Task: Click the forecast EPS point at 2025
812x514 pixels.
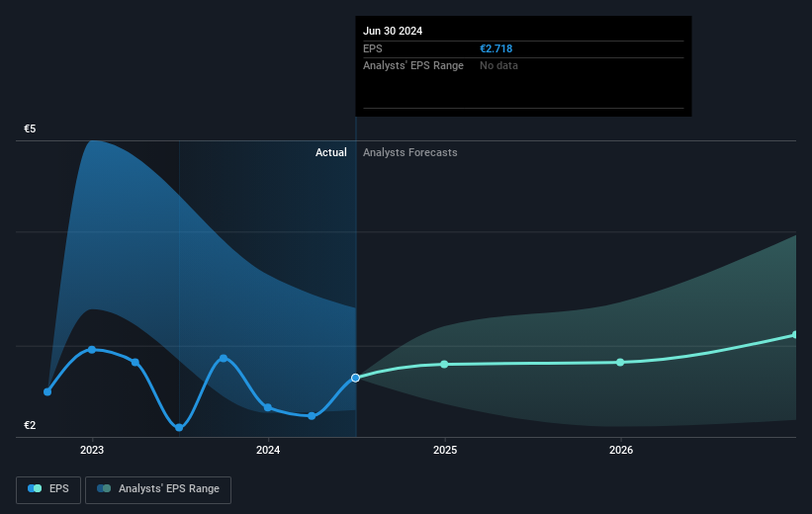Action: click(444, 365)
